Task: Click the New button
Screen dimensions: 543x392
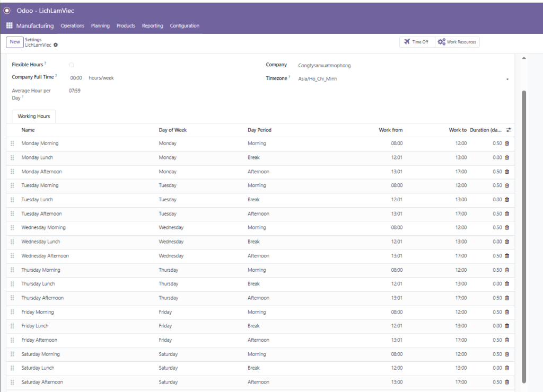Action: pyautogui.click(x=15, y=42)
